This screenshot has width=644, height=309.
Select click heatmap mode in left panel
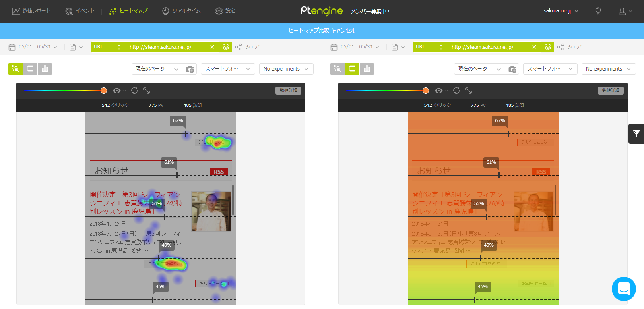coord(15,69)
